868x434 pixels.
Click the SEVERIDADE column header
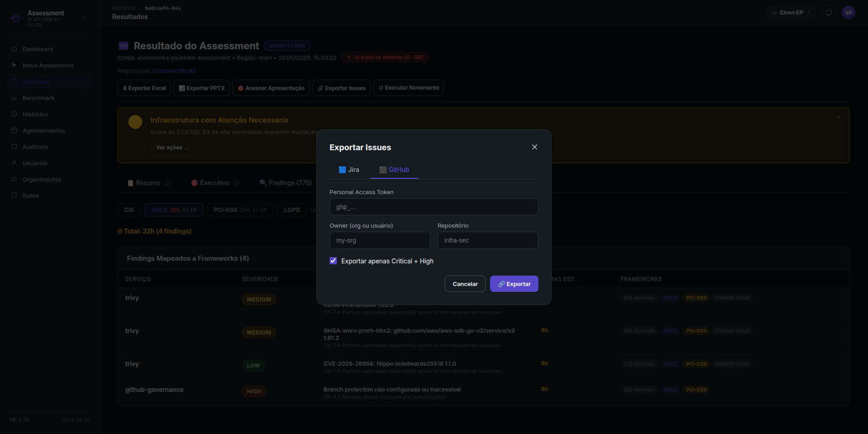260,279
